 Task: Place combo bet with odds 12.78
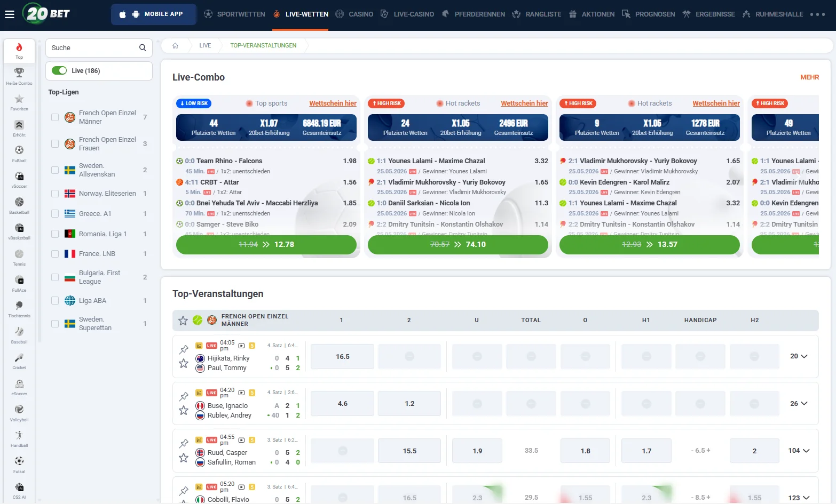[266, 245]
